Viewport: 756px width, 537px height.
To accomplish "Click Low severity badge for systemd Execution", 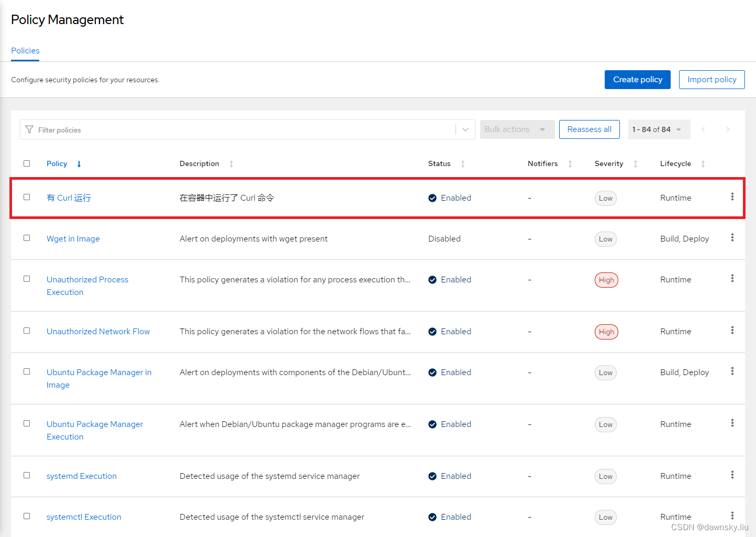I will 606,476.
